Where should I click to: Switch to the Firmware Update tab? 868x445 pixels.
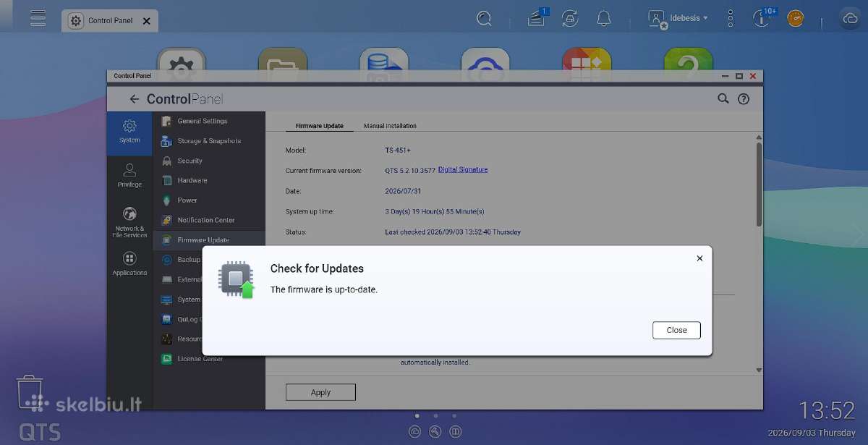(319, 126)
